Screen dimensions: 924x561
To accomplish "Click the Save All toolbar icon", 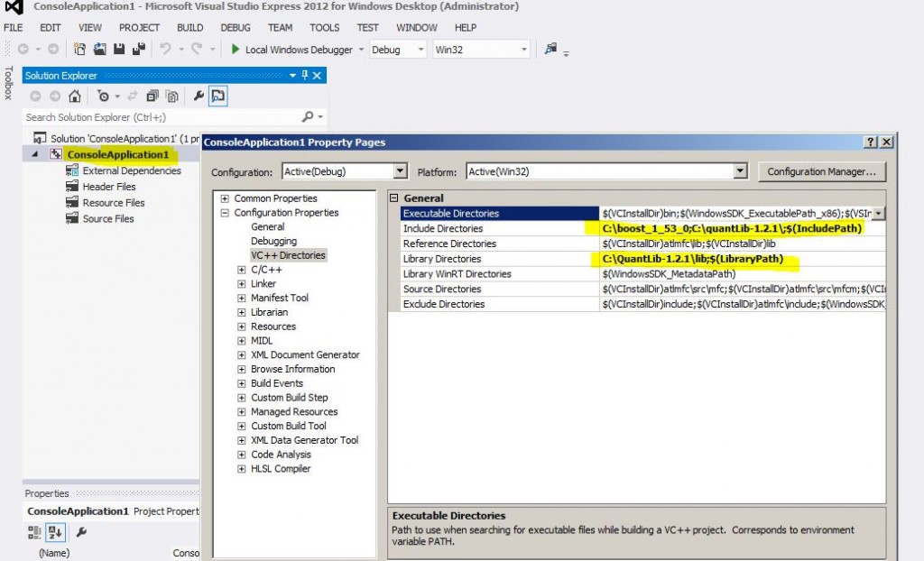I will coord(138,50).
